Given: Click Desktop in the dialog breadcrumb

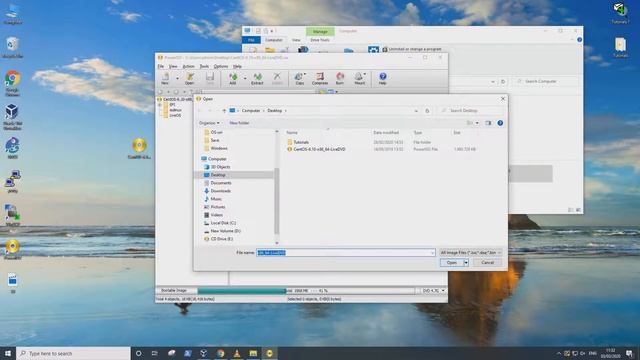Looking at the screenshot, I should click(x=275, y=111).
